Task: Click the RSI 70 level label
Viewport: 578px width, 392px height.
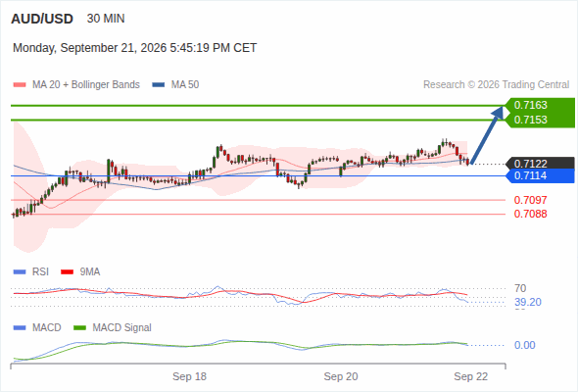Action: pos(520,288)
